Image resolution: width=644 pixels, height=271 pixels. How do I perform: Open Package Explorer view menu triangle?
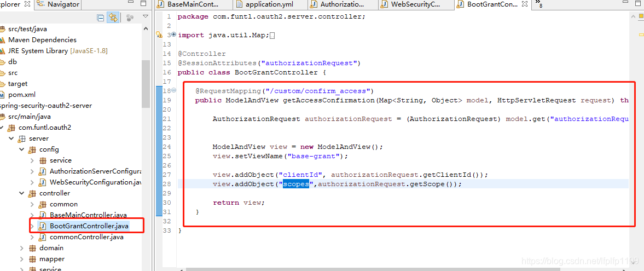tap(145, 16)
